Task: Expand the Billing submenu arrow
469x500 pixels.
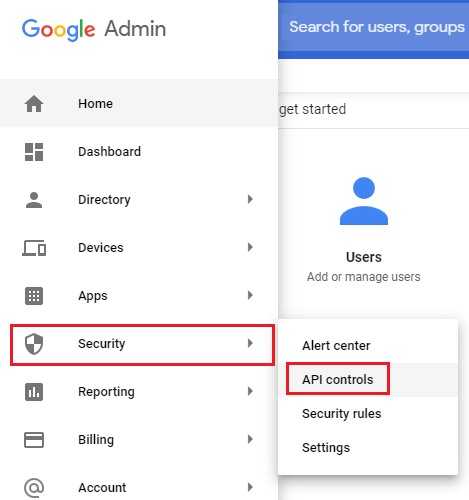Action: click(x=250, y=439)
